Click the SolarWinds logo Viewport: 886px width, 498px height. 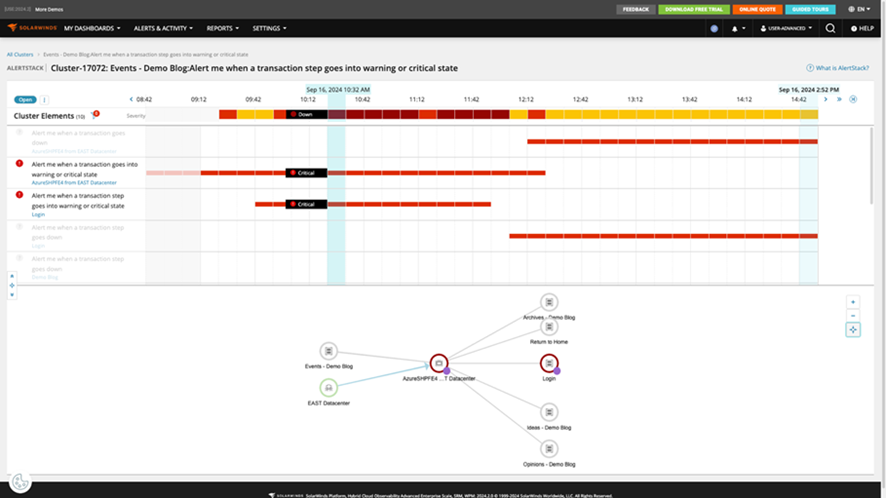pyautogui.click(x=32, y=28)
